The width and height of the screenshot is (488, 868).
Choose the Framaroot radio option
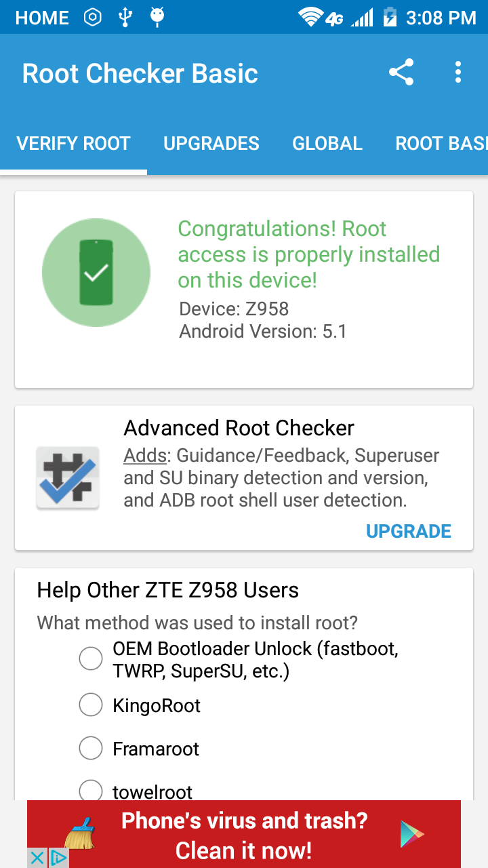click(x=91, y=749)
